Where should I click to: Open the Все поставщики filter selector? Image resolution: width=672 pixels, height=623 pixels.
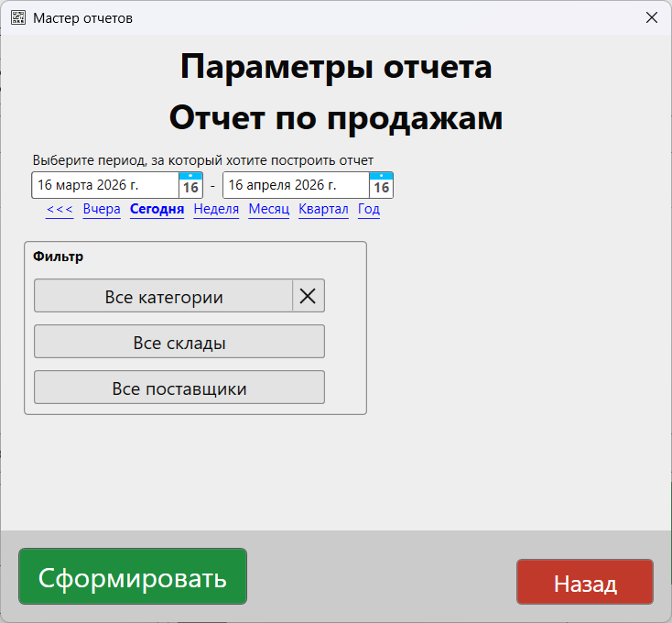point(179,388)
